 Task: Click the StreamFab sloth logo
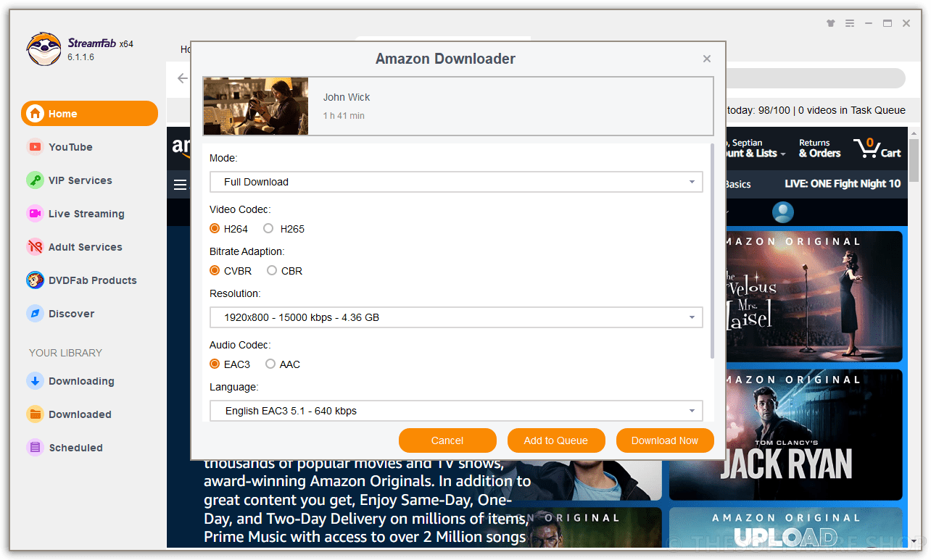[x=44, y=49]
